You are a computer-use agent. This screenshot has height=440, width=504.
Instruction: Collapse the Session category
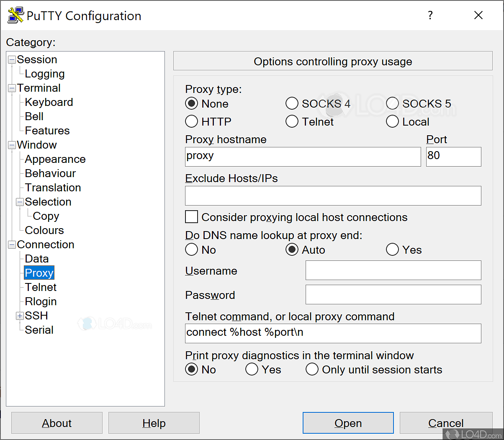click(11, 59)
